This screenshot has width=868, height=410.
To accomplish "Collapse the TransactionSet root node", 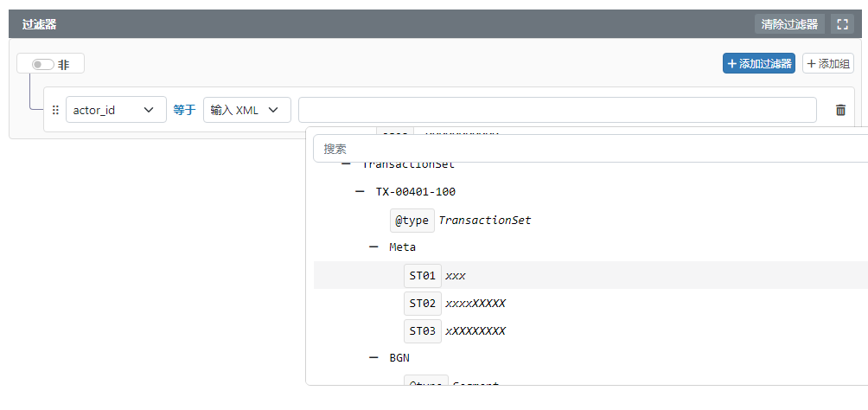I will 346,164.
